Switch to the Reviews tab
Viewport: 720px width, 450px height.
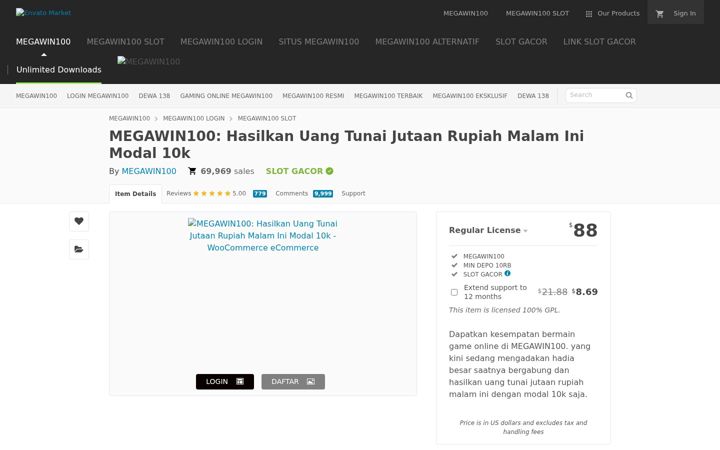[x=179, y=193]
